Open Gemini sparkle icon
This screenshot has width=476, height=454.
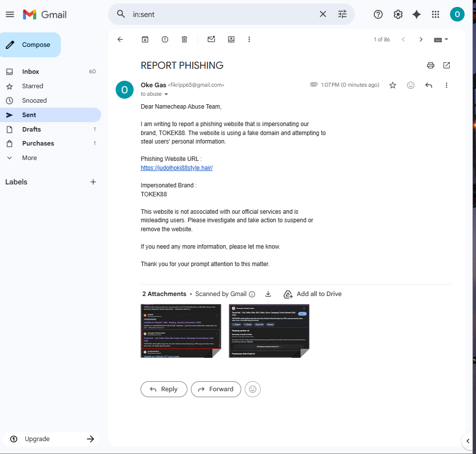coord(417,14)
